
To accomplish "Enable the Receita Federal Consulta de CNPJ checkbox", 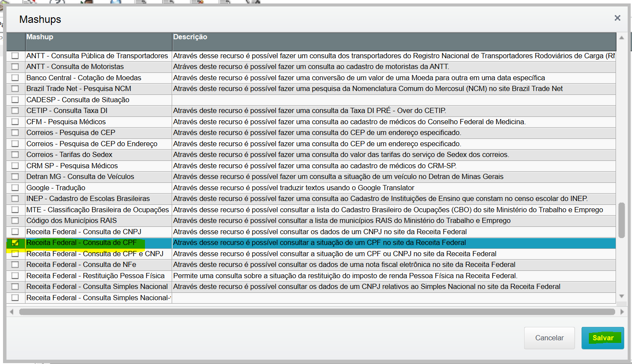I will [x=15, y=232].
